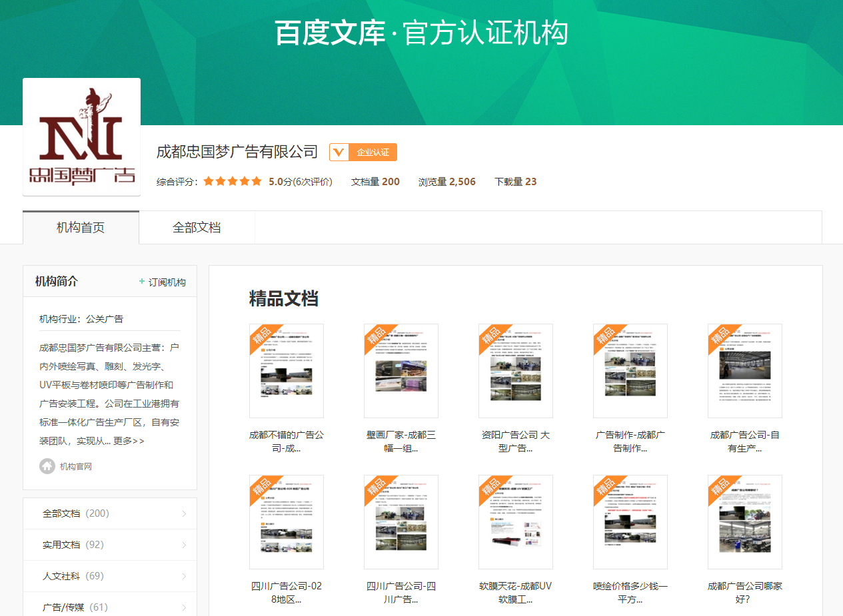Open the 软膜天花-成都UV软膜 document title

point(516,593)
